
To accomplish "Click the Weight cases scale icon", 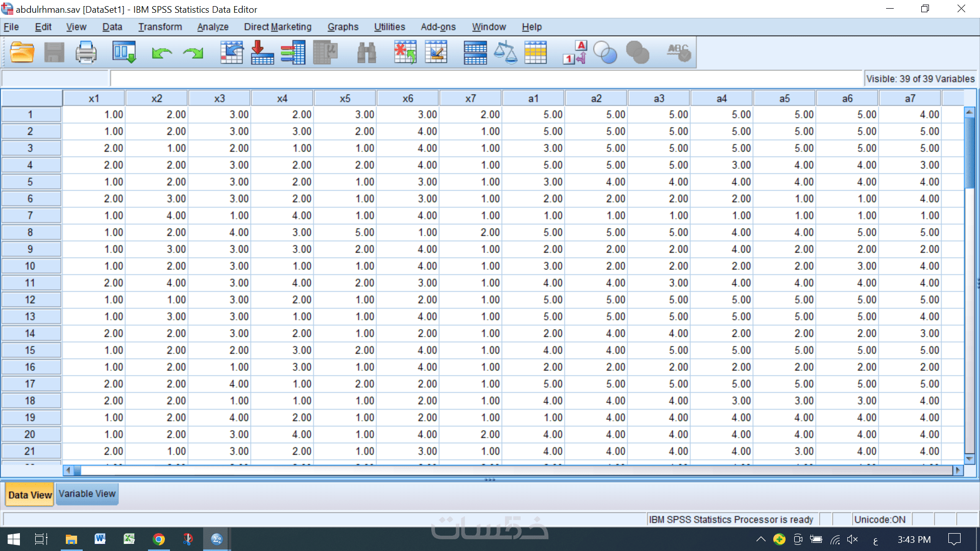I will tap(505, 52).
